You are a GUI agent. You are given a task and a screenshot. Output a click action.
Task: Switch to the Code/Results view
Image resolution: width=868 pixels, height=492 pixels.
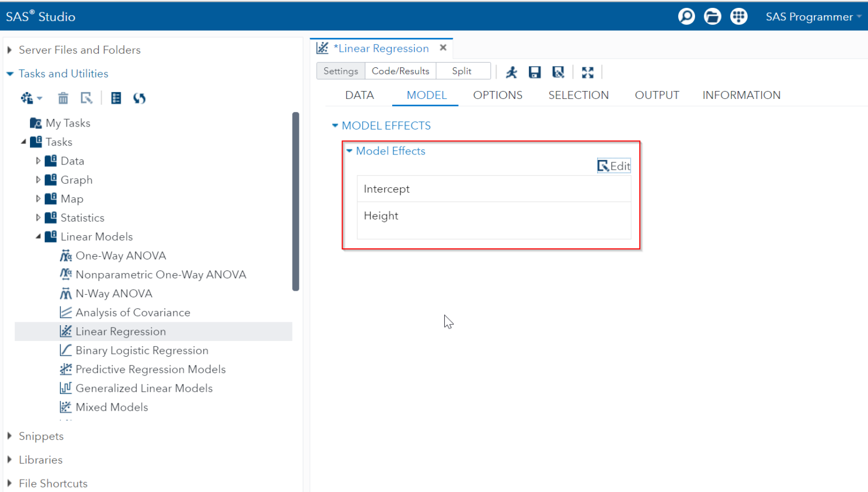401,71
